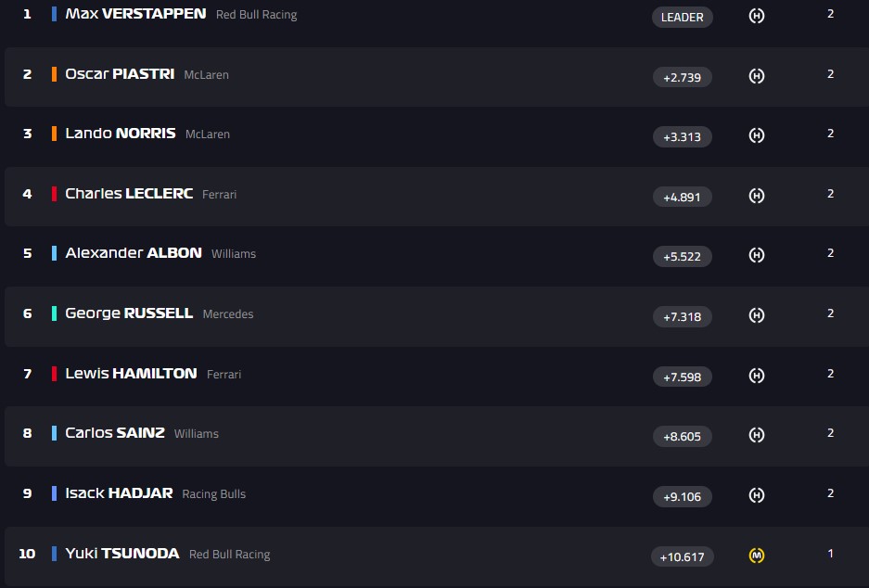
Task: Click Hamilton's hard tyre compound icon
Action: pos(757,376)
